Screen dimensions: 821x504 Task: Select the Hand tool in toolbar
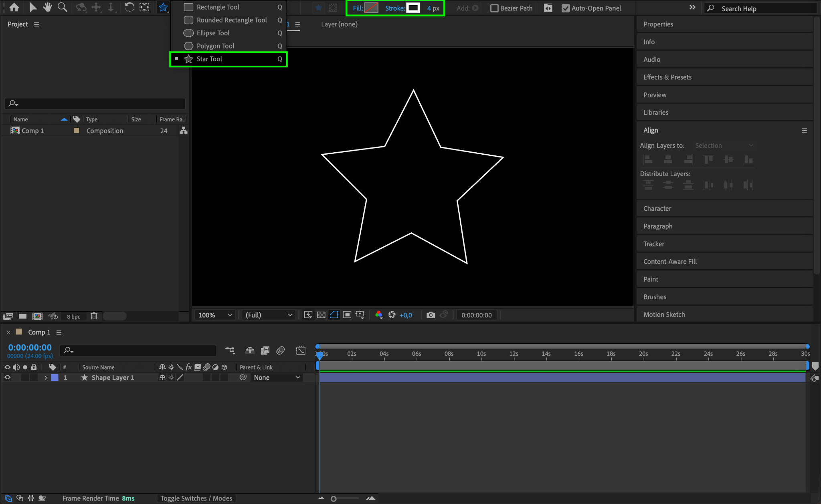[x=48, y=7]
